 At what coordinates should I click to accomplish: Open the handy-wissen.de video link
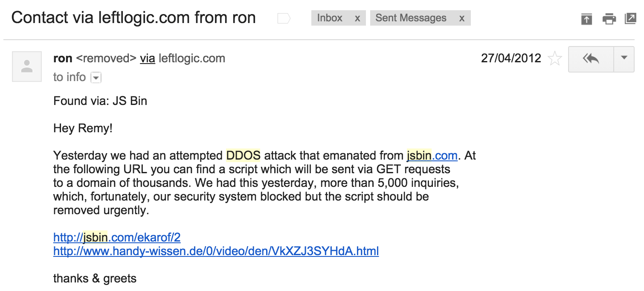click(x=216, y=251)
